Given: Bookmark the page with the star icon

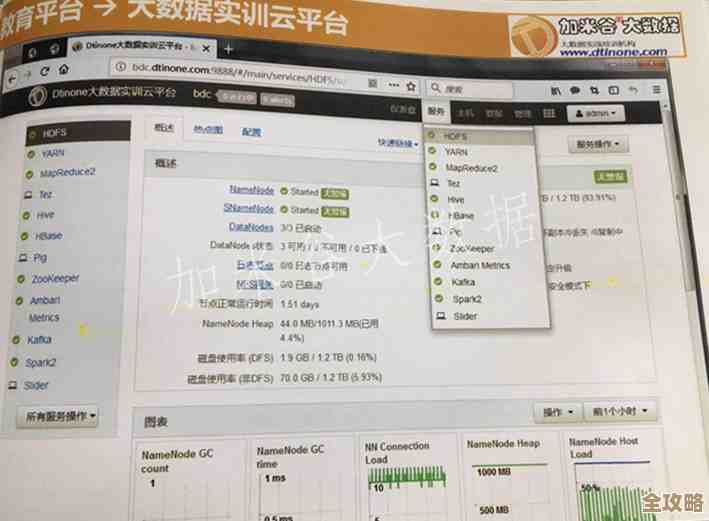Looking at the screenshot, I should [x=411, y=86].
